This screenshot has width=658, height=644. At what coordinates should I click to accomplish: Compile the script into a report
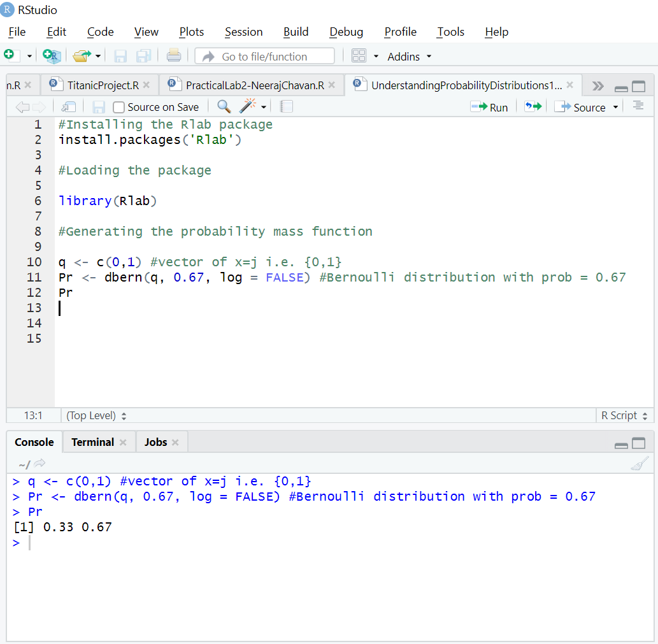coord(285,106)
